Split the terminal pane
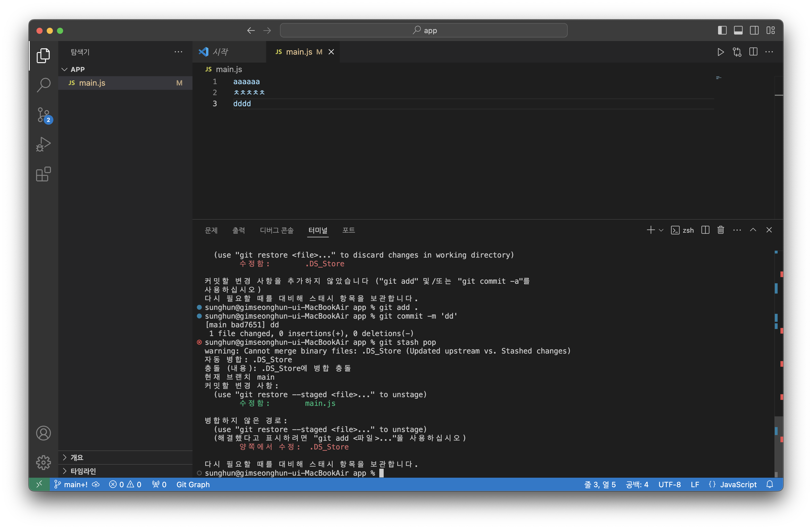Viewport: 812px width, 529px height. [x=705, y=230]
